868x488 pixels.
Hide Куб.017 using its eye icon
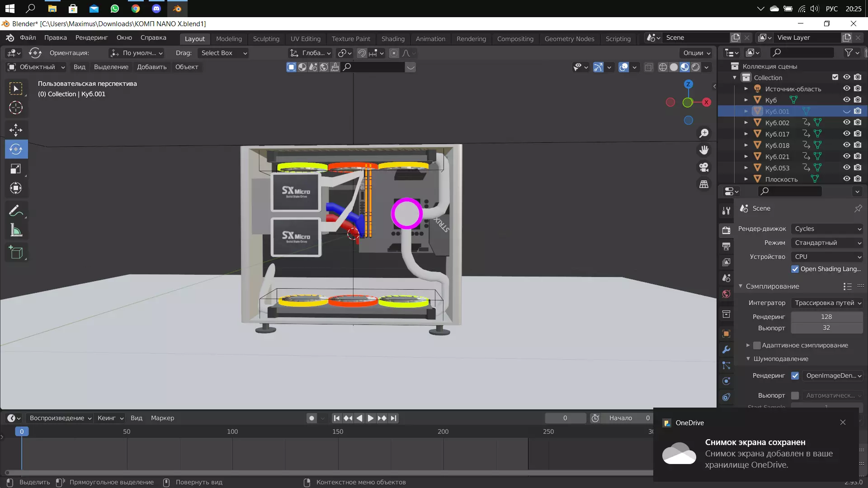(846, 134)
